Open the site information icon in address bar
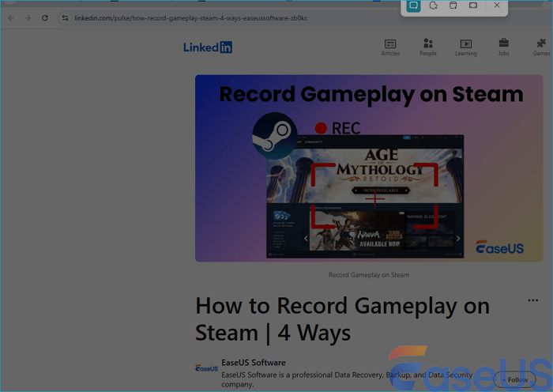 pos(65,17)
